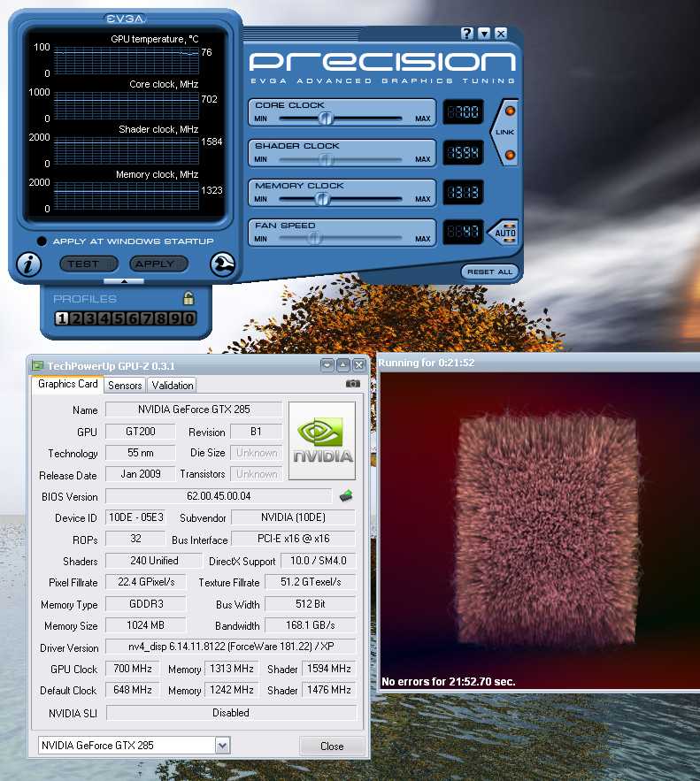This screenshot has height=781, width=700.
Task: Toggle AUTO fan speed
Action: pos(504,233)
